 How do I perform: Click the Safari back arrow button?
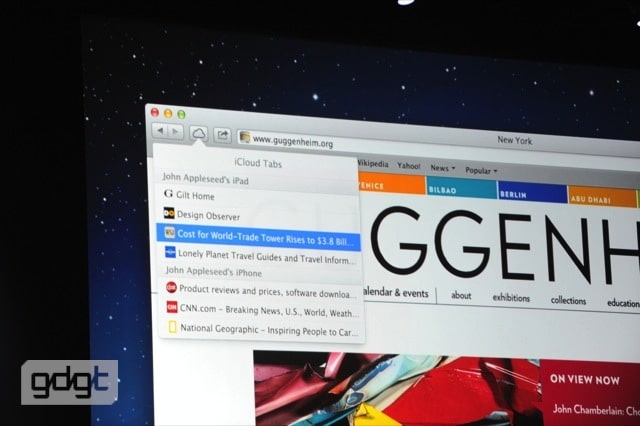coord(160,131)
